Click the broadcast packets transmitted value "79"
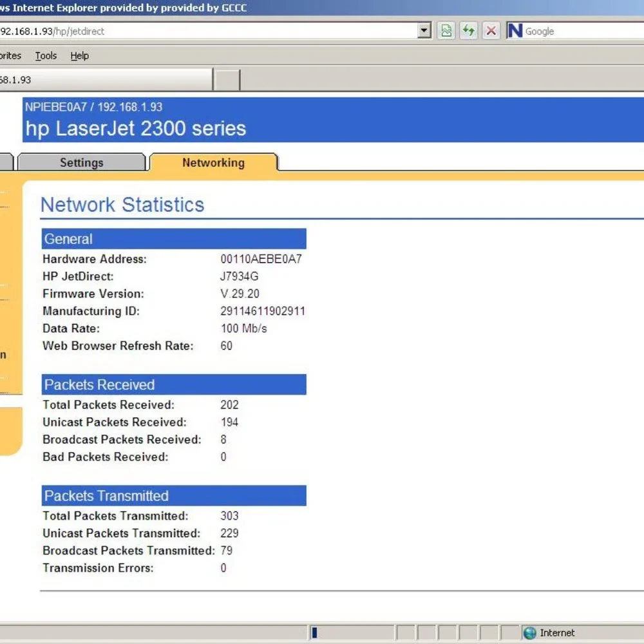The width and height of the screenshot is (644, 644). [227, 550]
